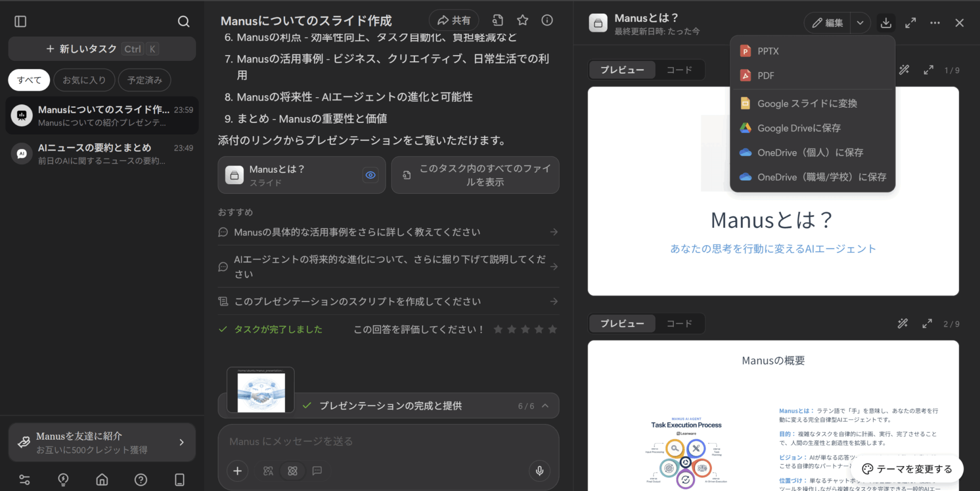
Task: Open the more options ellipsis icon
Action: tap(935, 22)
